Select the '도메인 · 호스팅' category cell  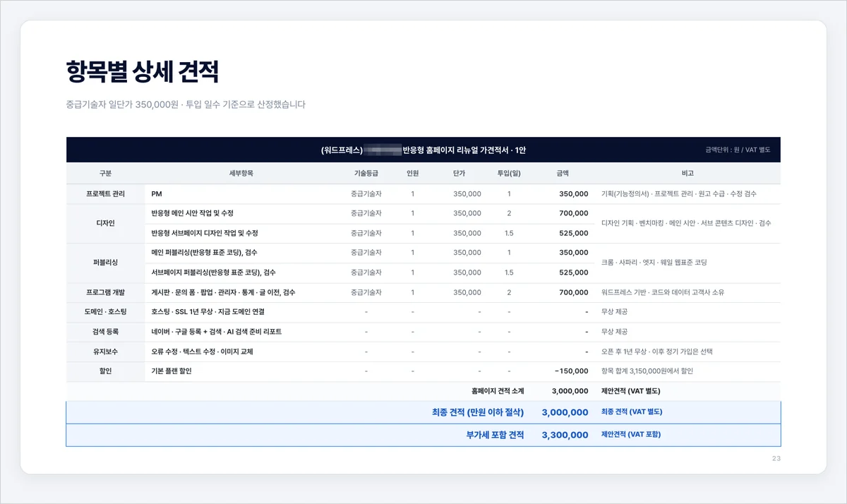click(x=105, y=312)
